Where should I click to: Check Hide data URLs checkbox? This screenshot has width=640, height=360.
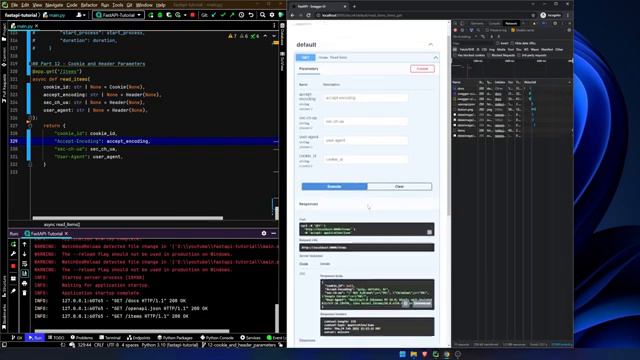(x=512, y=43)
